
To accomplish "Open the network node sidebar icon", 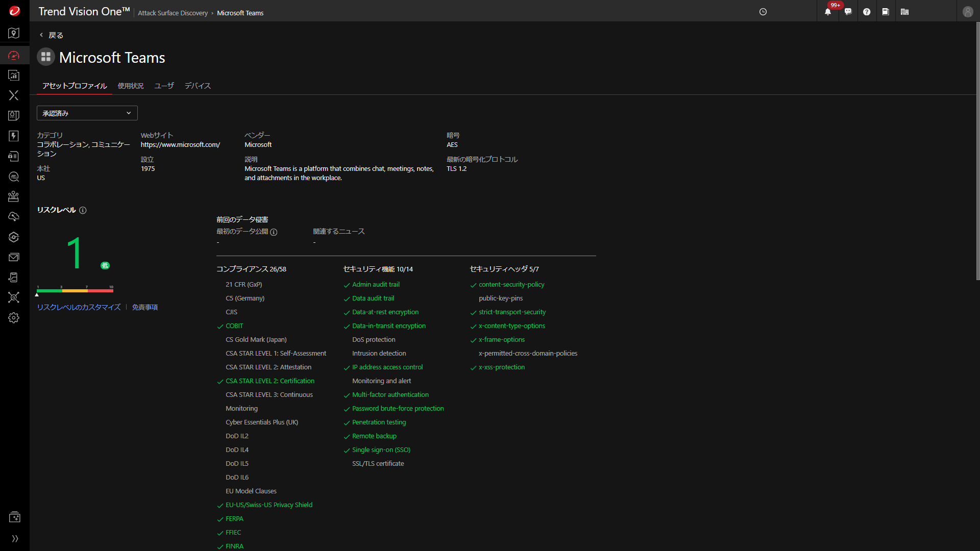I will tap(14, 297).
